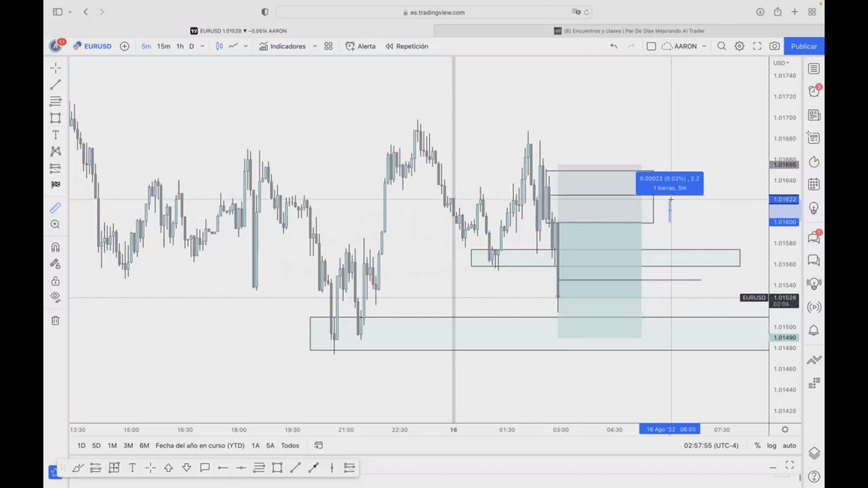The height and width of the screenshot is (488, 868).
Task: Click the trash icon to remove drawings
Action: (55, 321)
